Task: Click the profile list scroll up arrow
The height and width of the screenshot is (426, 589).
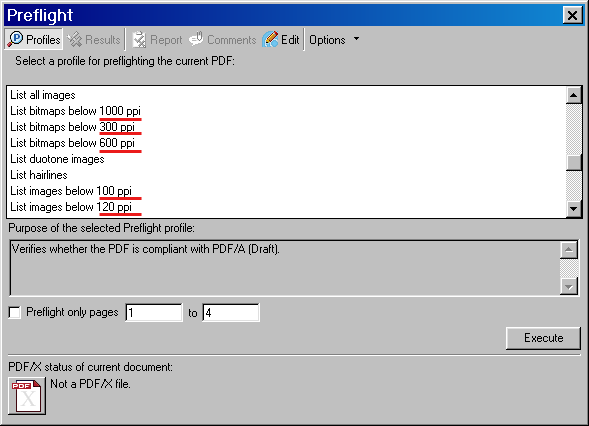Action: click(574, 95)
